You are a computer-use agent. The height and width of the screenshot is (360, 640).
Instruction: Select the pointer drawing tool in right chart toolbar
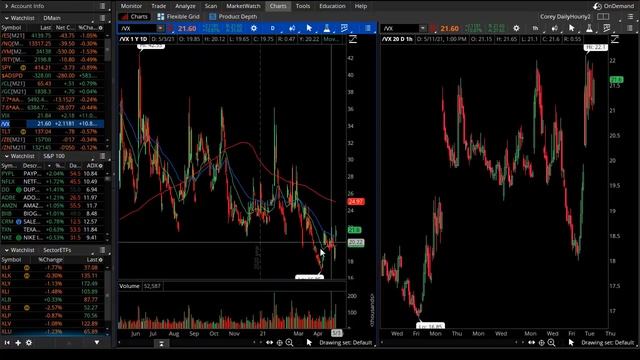pos(572,28)
